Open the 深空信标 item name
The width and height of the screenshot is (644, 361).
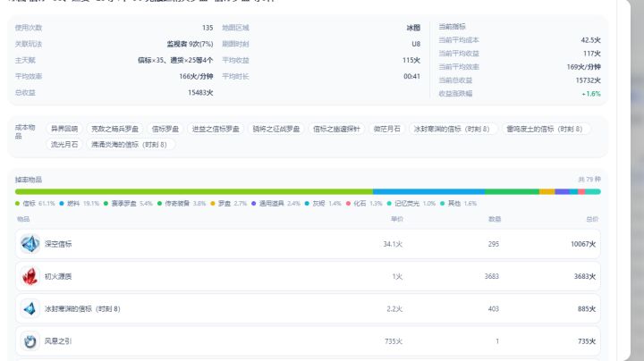[x=58, y=244]
